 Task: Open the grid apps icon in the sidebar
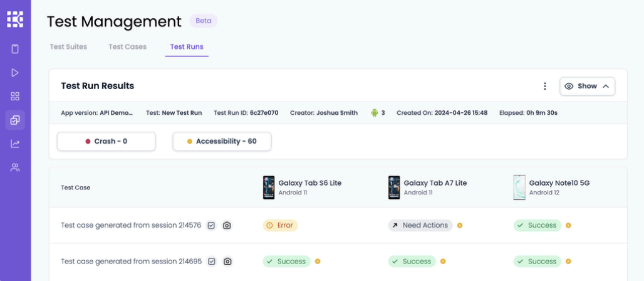[15, 96]
